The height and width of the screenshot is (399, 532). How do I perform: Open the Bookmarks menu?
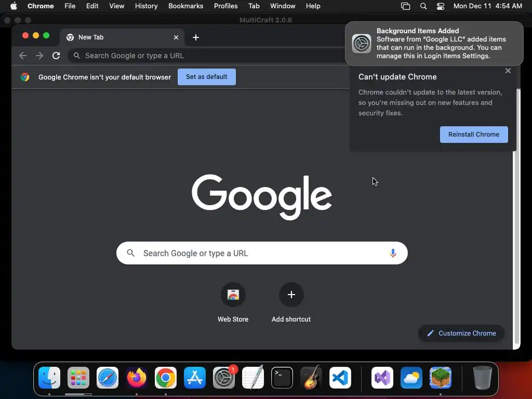186,6
